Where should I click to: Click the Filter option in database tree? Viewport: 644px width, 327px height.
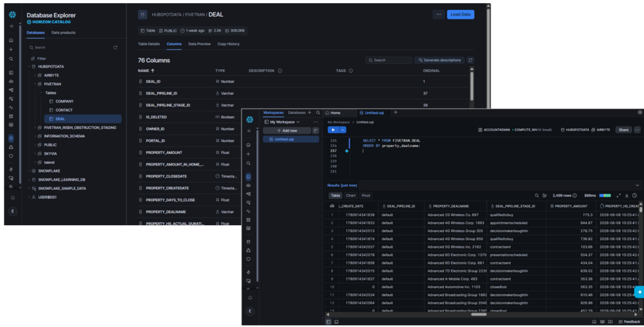[38, 58]
